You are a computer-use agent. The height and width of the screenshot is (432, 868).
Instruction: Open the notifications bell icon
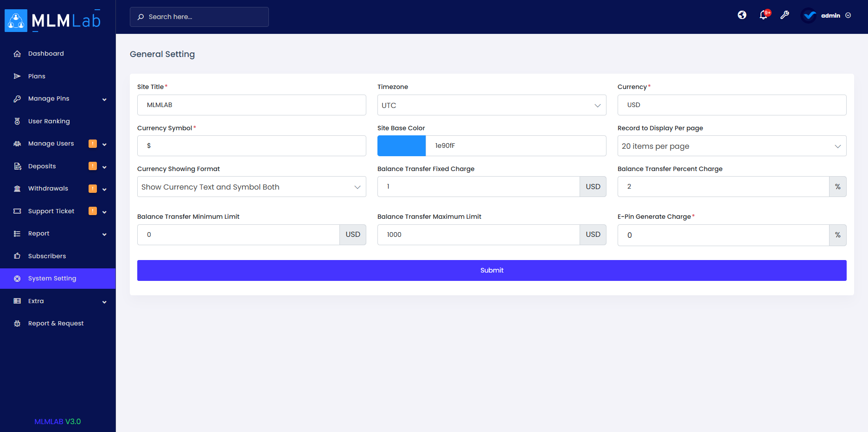(x=763, y=15)
